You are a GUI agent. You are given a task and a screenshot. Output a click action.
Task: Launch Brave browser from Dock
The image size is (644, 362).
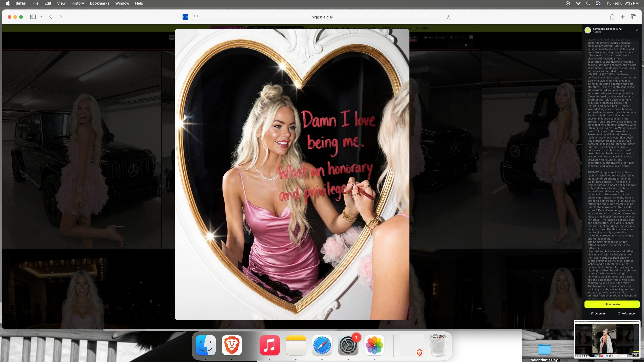(x=231, y=345)
